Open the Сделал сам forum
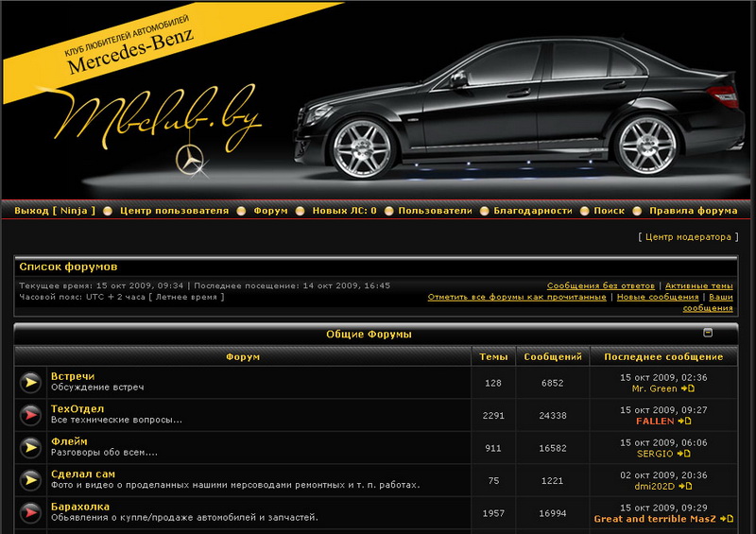 point(83,474)
